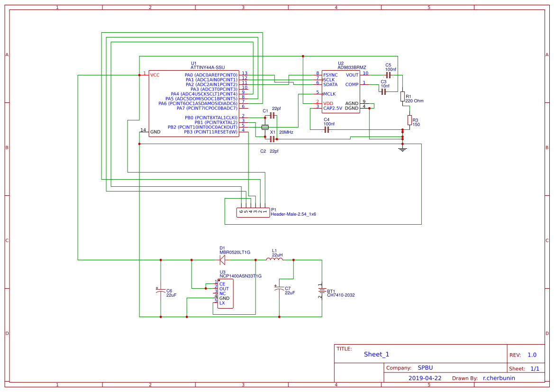
Task: Select the L1 22uH inductor symbol
Action: 274,260
